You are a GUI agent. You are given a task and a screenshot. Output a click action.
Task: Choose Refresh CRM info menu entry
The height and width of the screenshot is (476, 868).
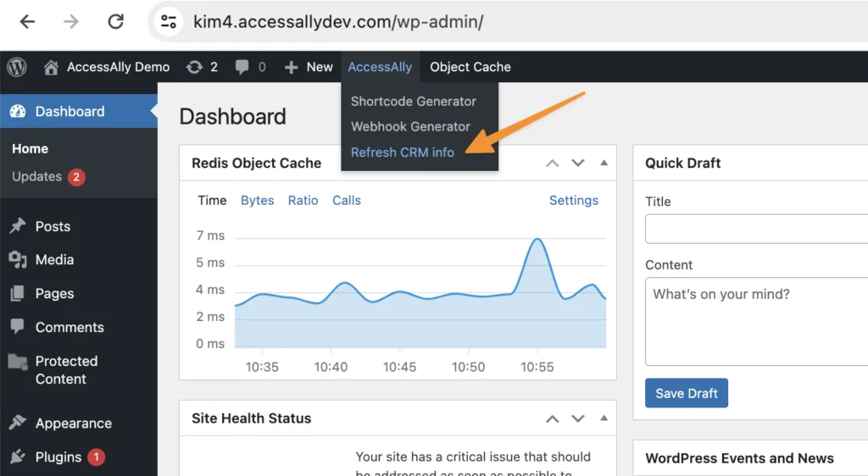(x=403, y=152)
